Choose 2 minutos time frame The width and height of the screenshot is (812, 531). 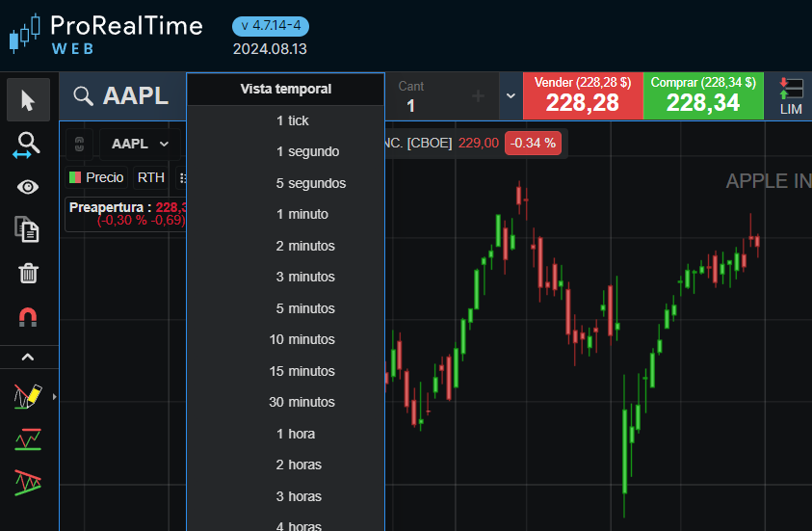pos(286,246)
